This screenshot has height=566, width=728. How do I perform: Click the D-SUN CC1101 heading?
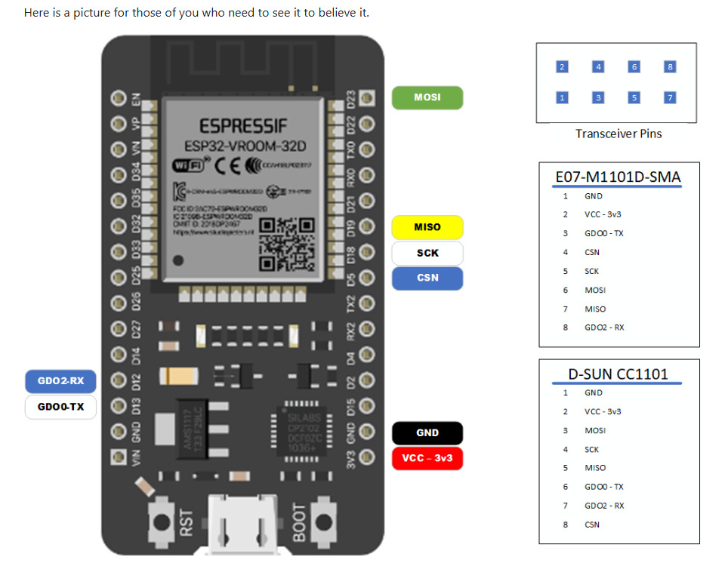click(618, 374)
